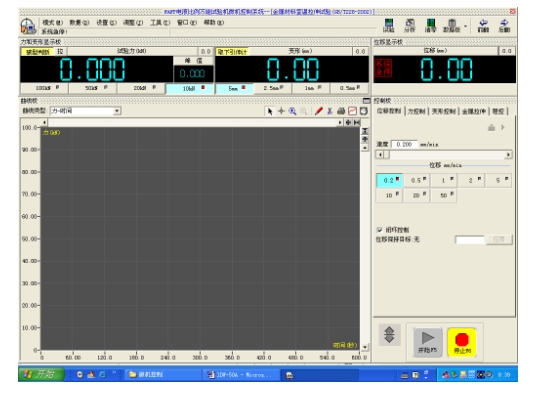The image size is (534, 394).
Task: Switch to the force control tab
Action: 417,111
